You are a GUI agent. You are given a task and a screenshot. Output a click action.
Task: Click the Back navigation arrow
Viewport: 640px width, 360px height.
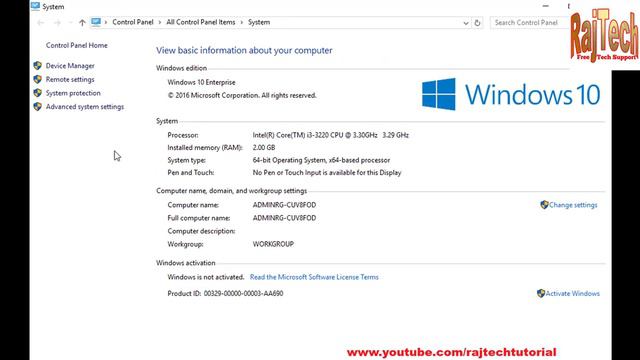(x=40, y=22)
